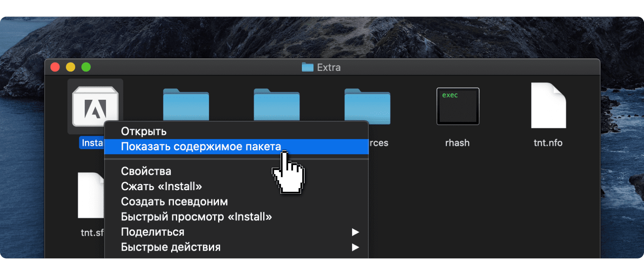The image size is (644, 274).
Task: Open Свойства from the context menu
Action: coord(146,171)
